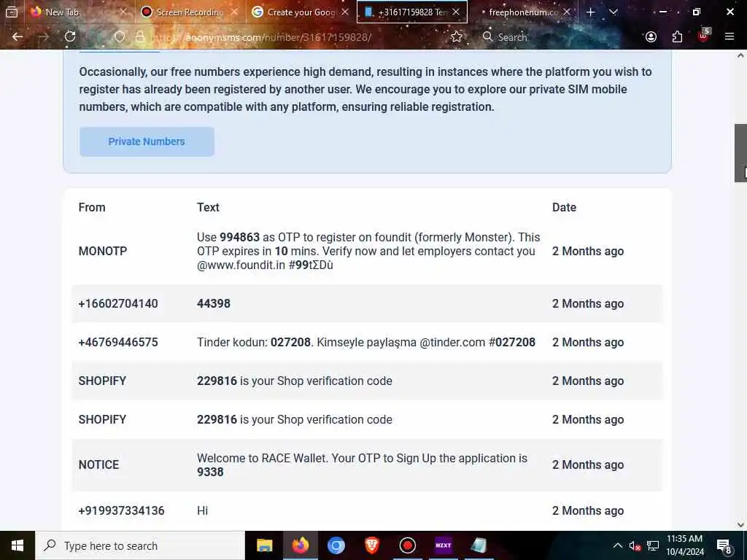The height and width of the screenshot is (560, 747).
Task: Open the taskbar clock and date
Action: coord(684,545)
